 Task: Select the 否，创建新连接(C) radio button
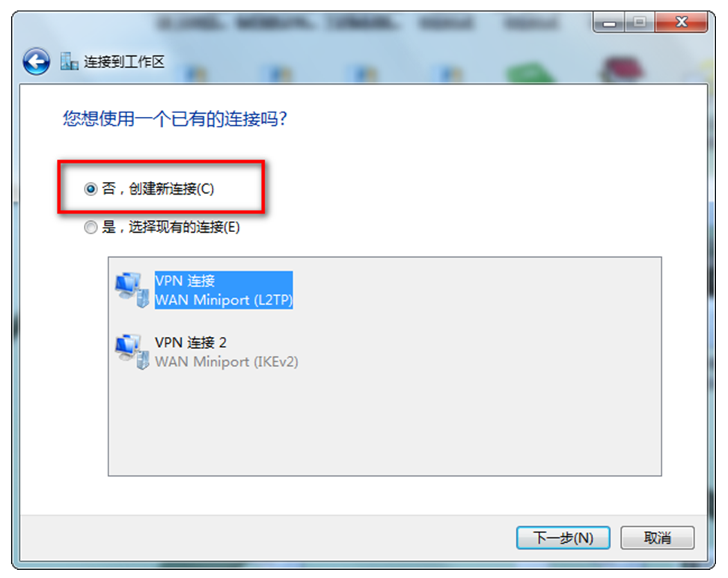coord(91,189)
